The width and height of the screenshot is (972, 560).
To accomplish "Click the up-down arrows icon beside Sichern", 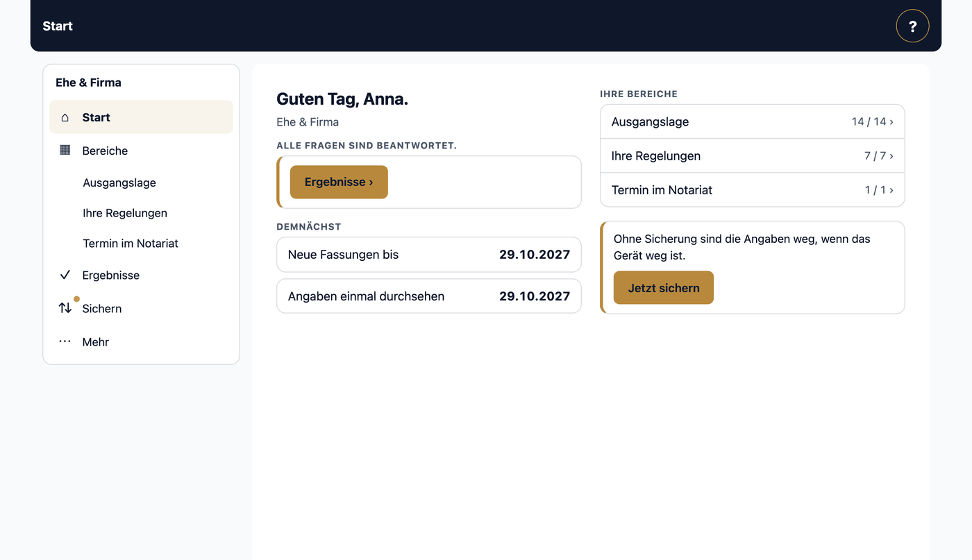I will coord(65,307).
